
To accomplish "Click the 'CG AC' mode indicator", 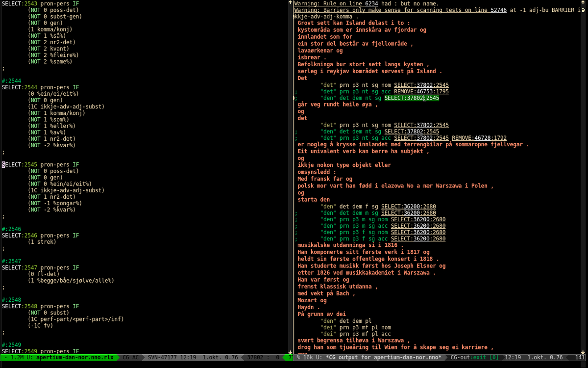I will [130, 357].
